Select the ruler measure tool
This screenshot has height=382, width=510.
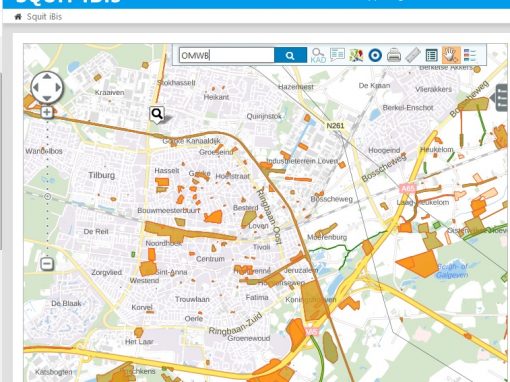[x=413, y=55]
